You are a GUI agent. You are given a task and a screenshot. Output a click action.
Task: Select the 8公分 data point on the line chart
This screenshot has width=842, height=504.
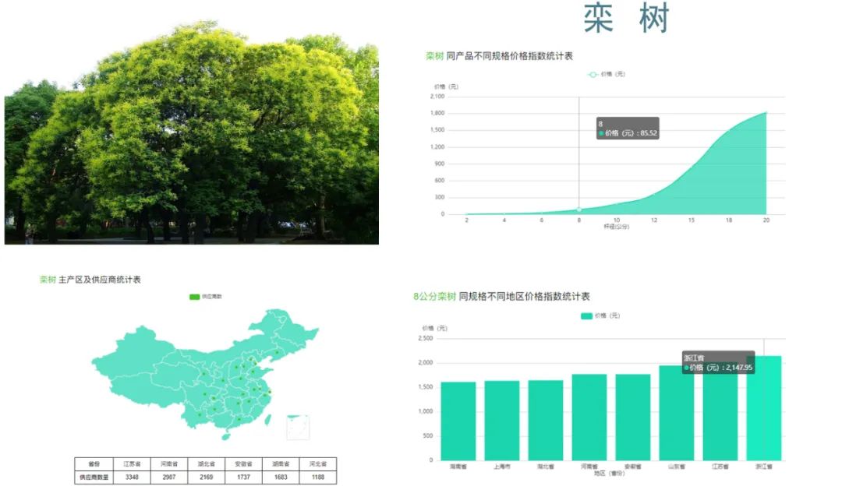580,209
